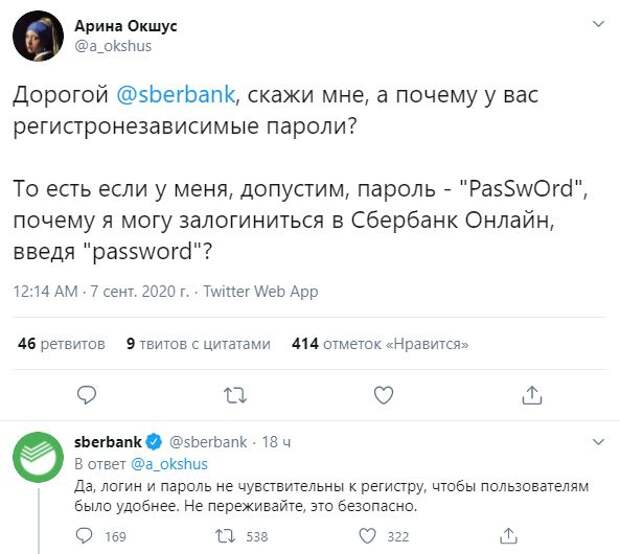Viewport: 620px width, 554px height.
Task: Open Arina Okshus's profile picture
Action: [x=34, y=36]
